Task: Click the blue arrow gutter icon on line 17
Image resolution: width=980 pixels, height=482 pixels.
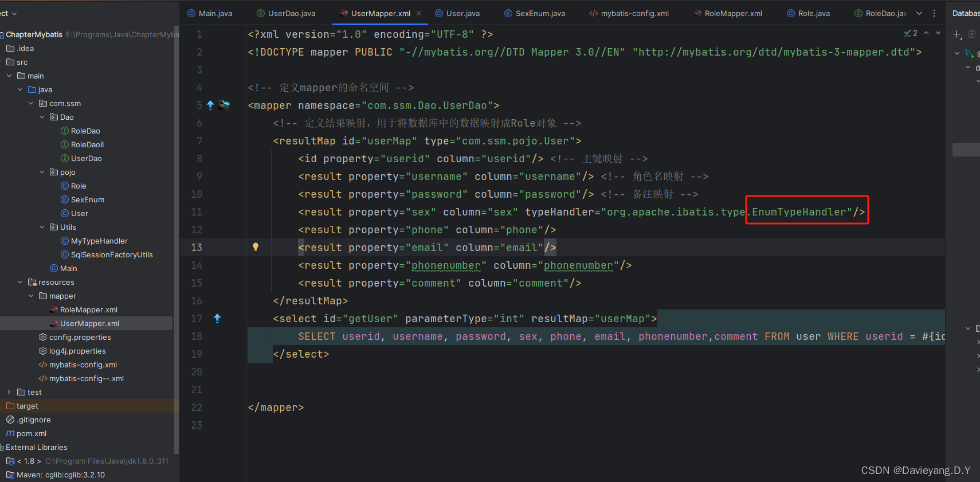Action: 217,318
